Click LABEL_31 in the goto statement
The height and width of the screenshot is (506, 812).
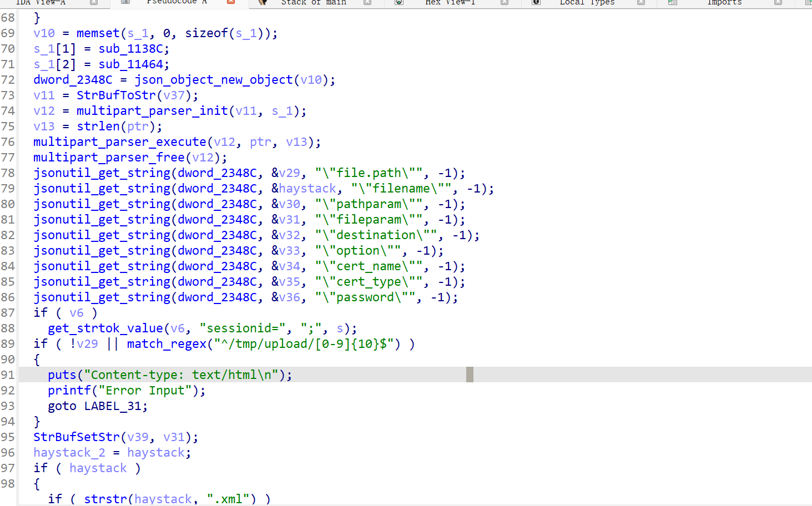(x=113, y=406)
